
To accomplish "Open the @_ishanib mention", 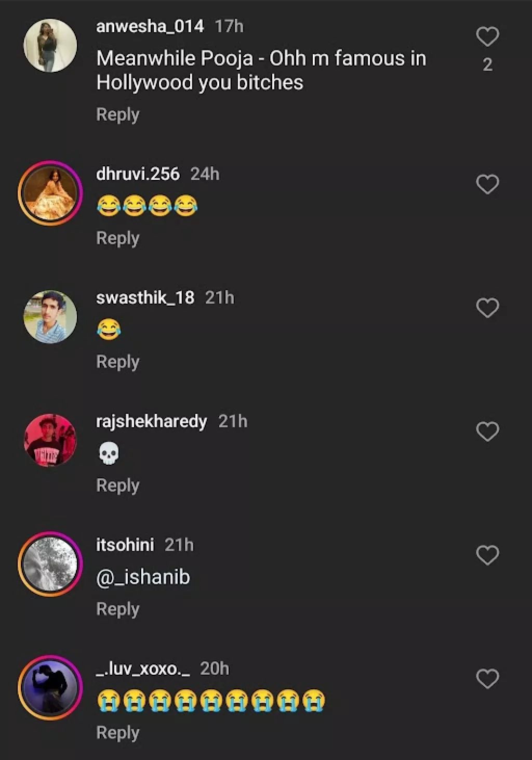I will pos(143,578).
